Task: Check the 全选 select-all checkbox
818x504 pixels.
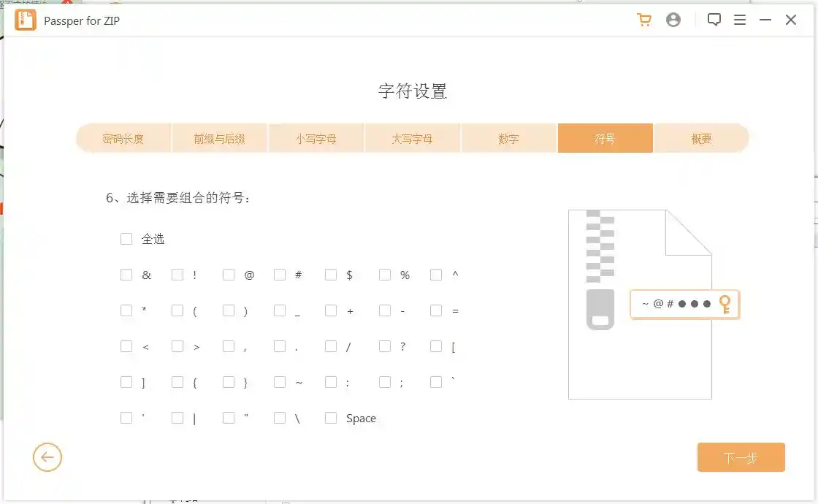Action: (x=126, y=239)
